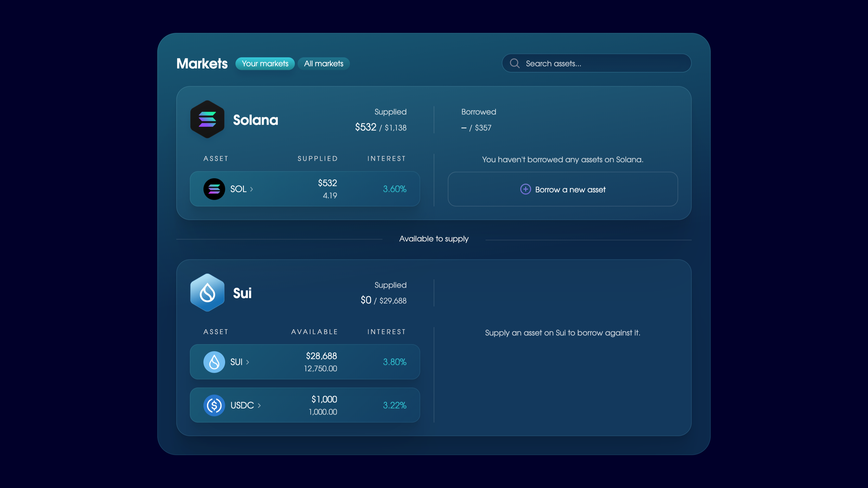Viewport: 868px width, 488px height.
Task: Focus the Search assets input field
Action: (x=603, y=63)
